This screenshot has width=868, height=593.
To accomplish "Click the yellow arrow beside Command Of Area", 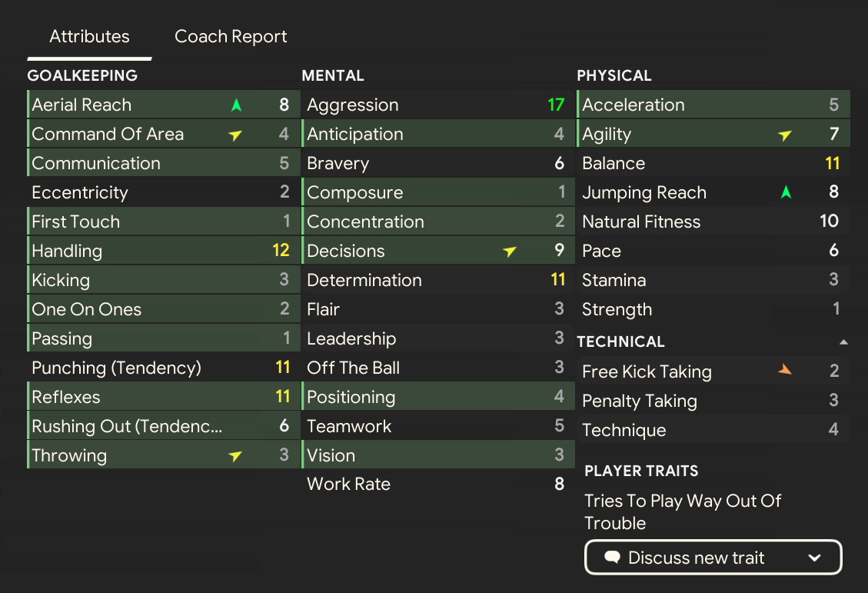I will (235, 135).
